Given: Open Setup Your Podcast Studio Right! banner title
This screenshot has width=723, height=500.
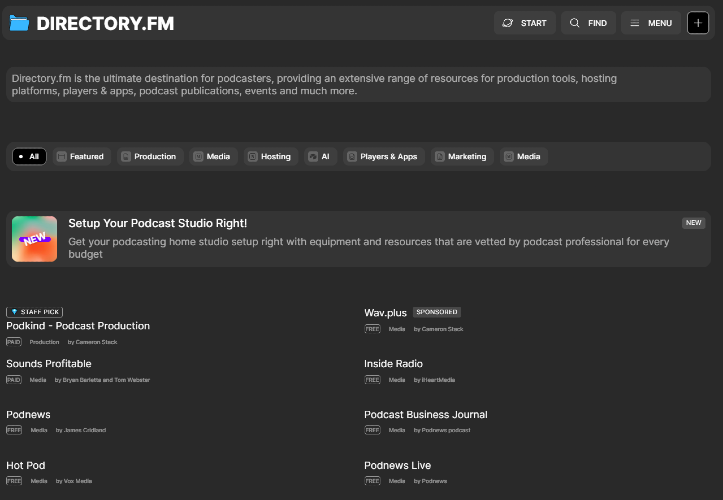Looking at the screenshot, I should click(x=158, y=223).
